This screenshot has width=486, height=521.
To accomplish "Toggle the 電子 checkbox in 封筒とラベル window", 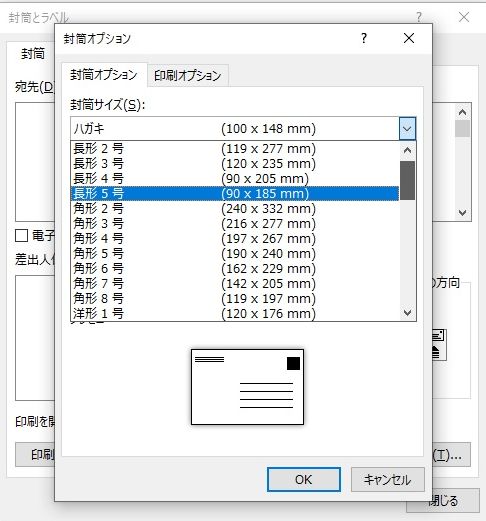I will coord(21,236).
